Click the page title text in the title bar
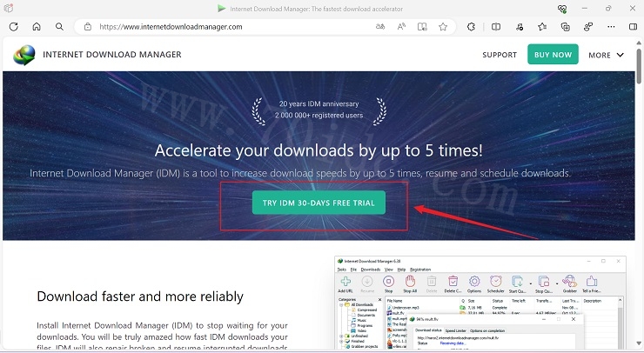The image size is (644, 353). point(316,9)
